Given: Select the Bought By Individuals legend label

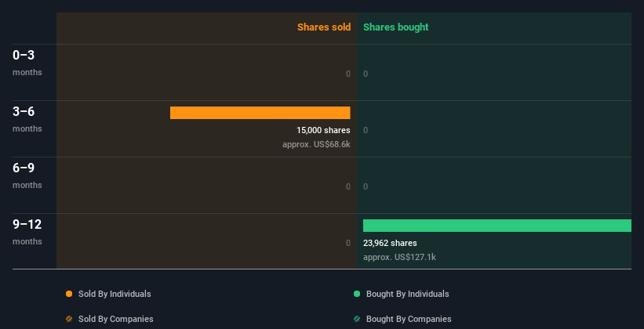Looking at the screenshot, I should coord(407,294).
